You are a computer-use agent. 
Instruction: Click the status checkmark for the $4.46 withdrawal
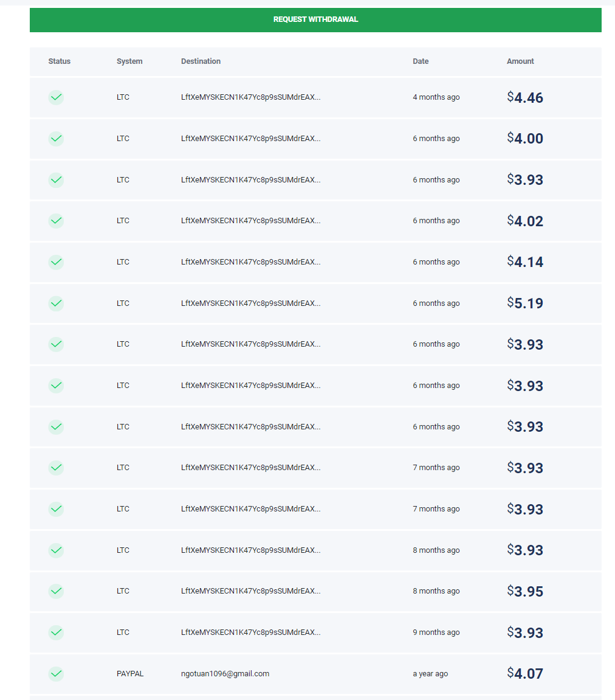pyautogui.click(x=56, y=97)
